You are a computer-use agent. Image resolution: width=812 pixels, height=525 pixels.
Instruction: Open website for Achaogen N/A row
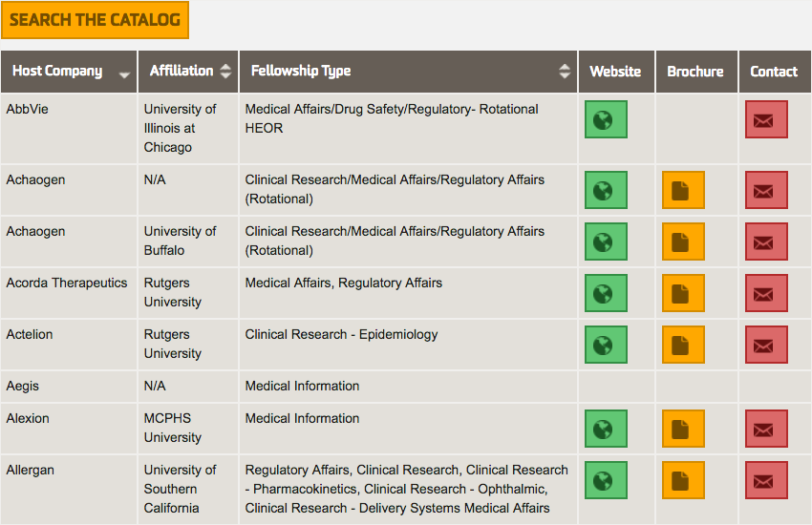pyautogui.click(x=606, y=190)
